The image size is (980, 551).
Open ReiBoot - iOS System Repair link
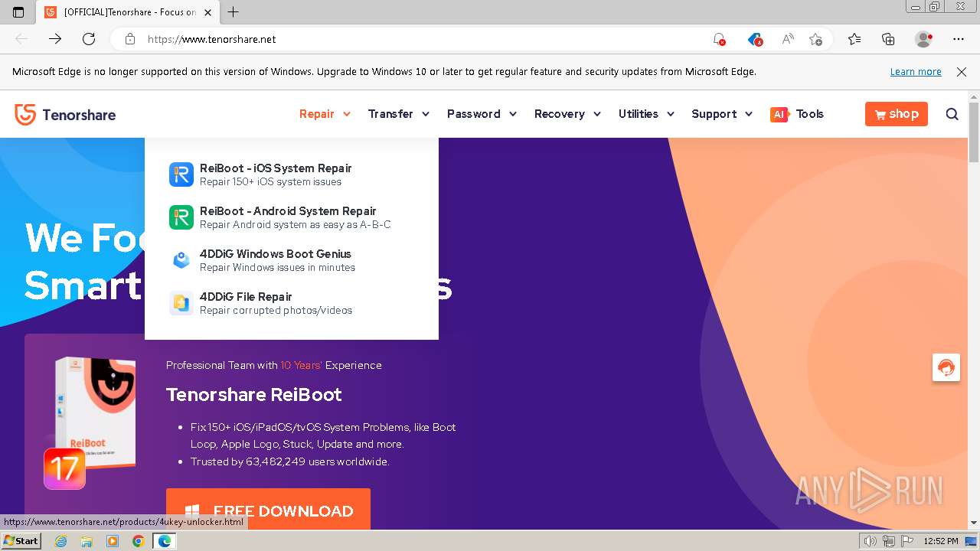[x=276, y=168]
